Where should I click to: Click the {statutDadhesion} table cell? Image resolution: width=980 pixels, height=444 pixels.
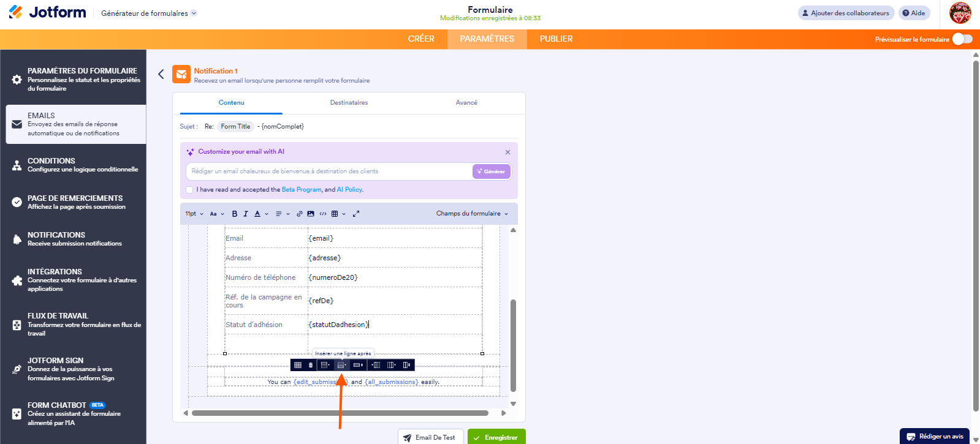395,325
